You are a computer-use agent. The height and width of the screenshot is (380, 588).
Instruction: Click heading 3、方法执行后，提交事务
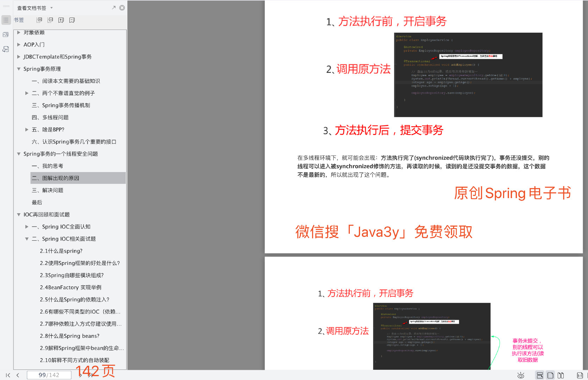pos(383,130)
